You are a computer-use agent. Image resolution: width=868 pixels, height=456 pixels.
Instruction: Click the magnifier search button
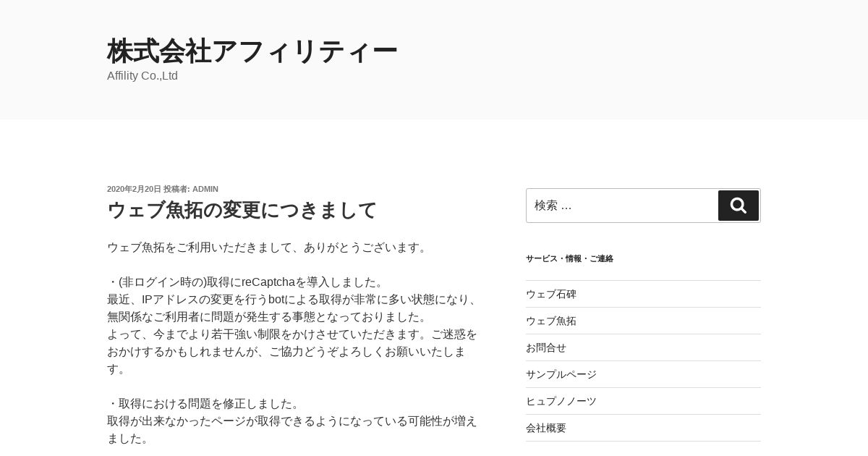click(738, 206)
